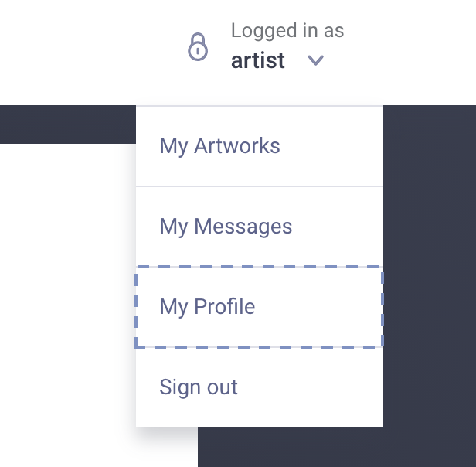The height and width of the screenshot is (467, 476).
Task: Click the bold "artist" username
Action: [258, 60]
